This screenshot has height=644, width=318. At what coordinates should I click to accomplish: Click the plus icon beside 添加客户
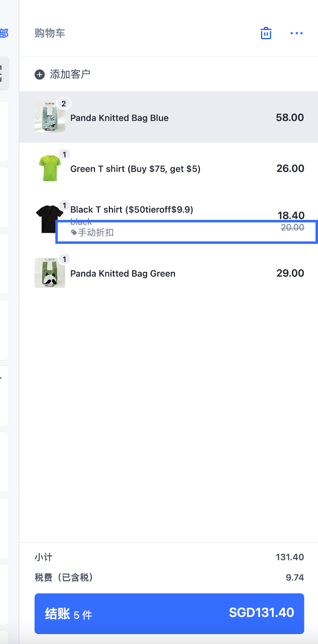click(40, 75)
